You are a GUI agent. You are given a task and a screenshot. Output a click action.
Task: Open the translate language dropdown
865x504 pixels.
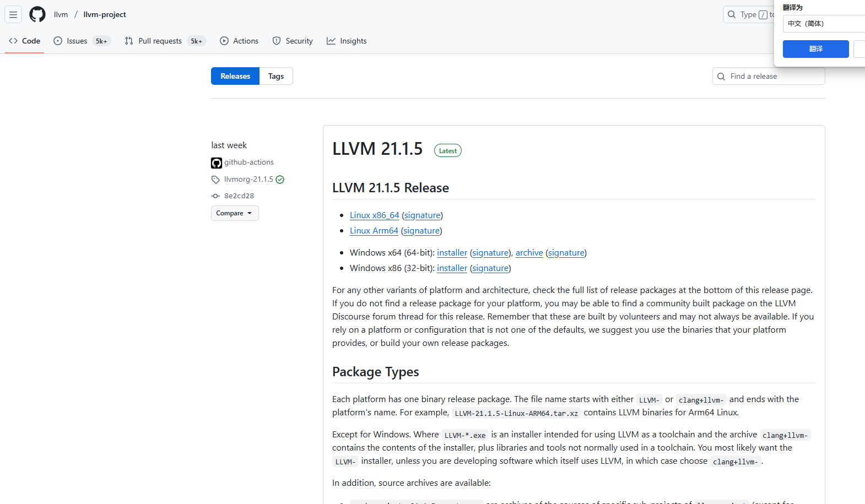click(x=824, y=24)
